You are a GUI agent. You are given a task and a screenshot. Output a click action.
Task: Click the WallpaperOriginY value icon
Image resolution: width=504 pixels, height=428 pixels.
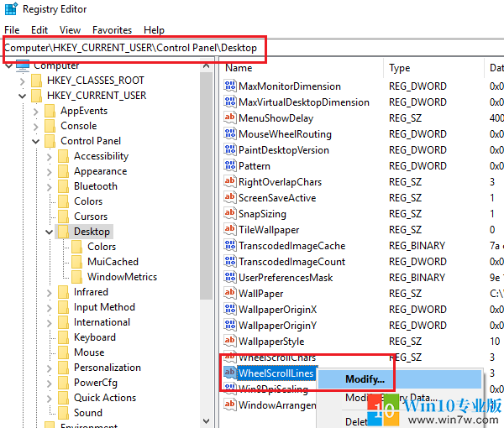[x=230, y=325]
